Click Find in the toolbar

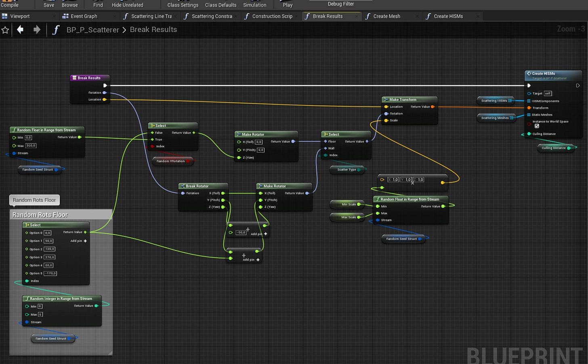point(98,5)
